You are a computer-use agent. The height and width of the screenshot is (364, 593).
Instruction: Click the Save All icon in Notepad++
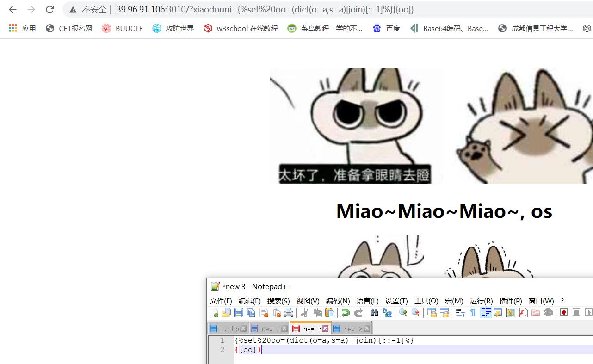(251, 313)
